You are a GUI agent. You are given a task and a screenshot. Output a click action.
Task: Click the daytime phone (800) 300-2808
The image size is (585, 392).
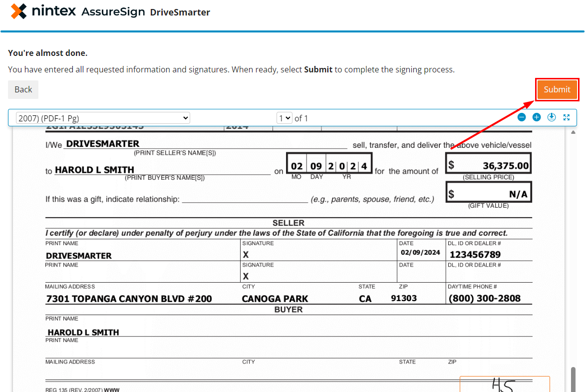click(485, 298)
